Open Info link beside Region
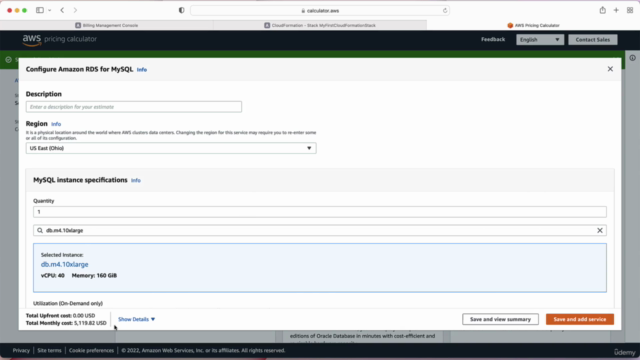The image size is (640, 360). pos(56,124)
